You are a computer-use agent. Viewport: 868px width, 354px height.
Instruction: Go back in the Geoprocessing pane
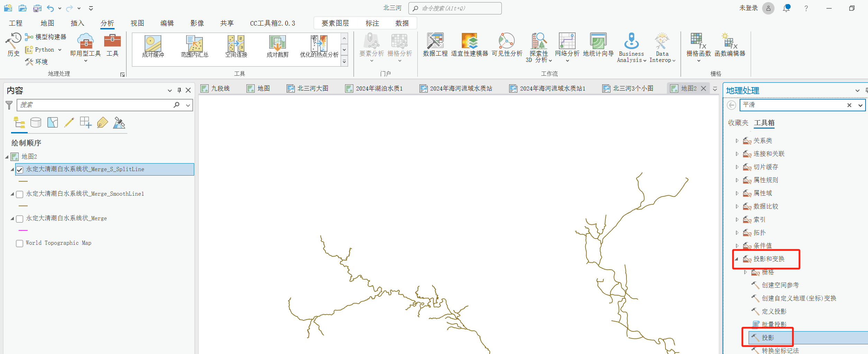coord(731,105)
